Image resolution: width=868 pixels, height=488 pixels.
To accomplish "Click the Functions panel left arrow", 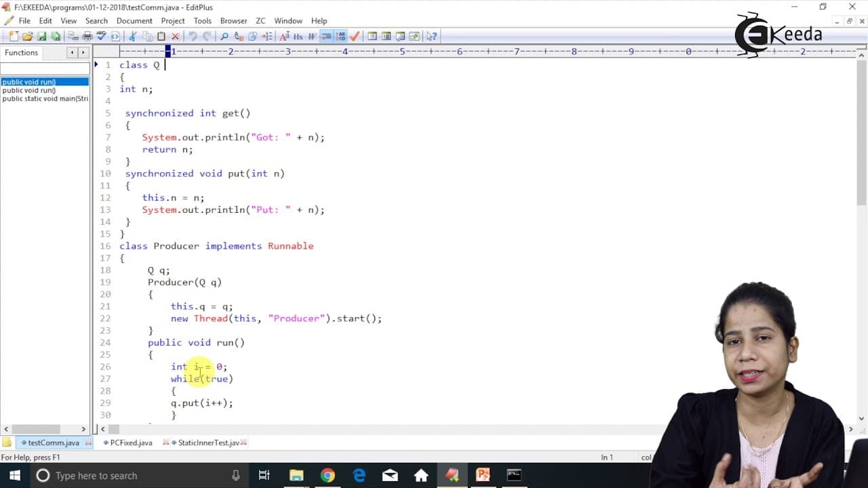I will coord(71,52).
